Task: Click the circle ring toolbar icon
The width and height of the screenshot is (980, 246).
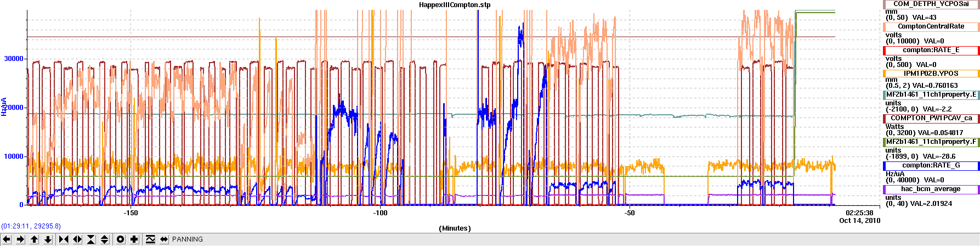Action: pos(121,239)
